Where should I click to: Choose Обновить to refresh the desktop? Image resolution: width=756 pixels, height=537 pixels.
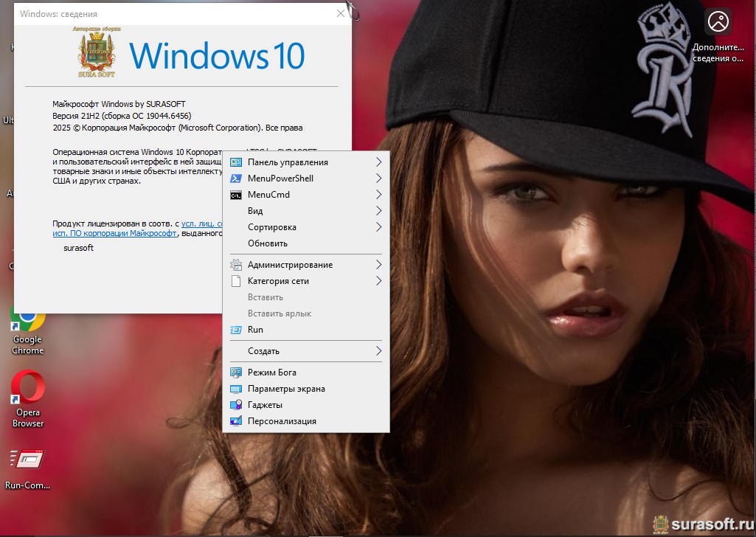(x=268, y=243)
